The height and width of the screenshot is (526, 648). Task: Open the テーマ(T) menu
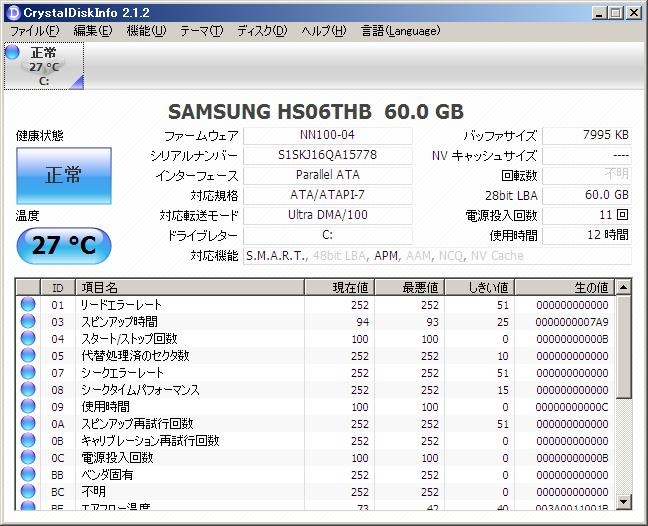point(201,31)
